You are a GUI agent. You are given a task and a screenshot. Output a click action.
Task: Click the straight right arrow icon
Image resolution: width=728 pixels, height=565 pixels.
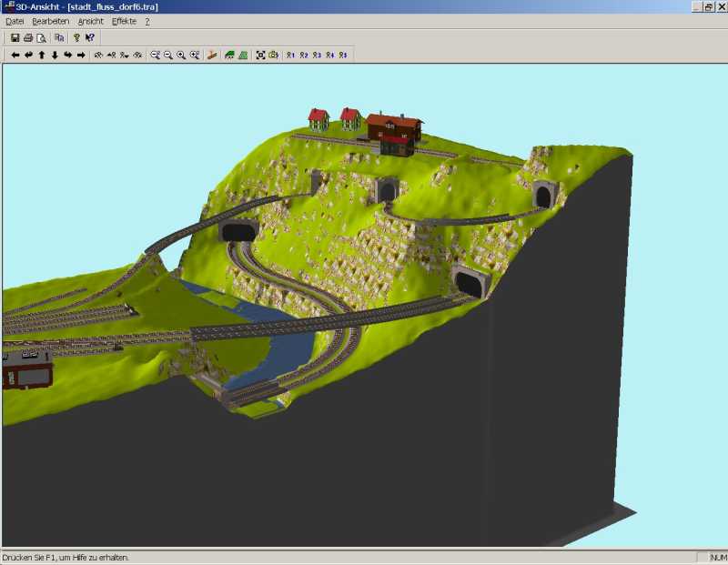click(x=81, y=55)
